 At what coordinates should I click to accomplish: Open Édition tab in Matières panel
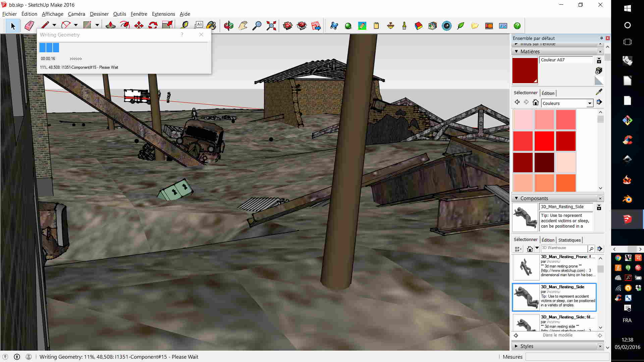click(x=548, y=93)
